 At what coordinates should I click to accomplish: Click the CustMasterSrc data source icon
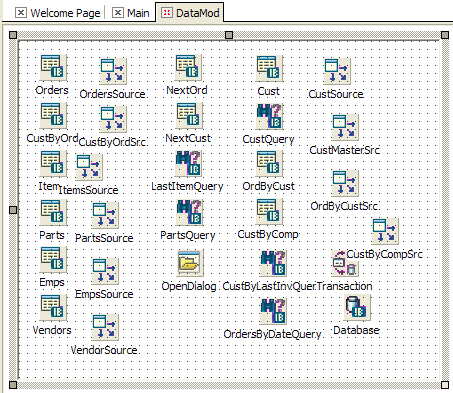[345, 127]
